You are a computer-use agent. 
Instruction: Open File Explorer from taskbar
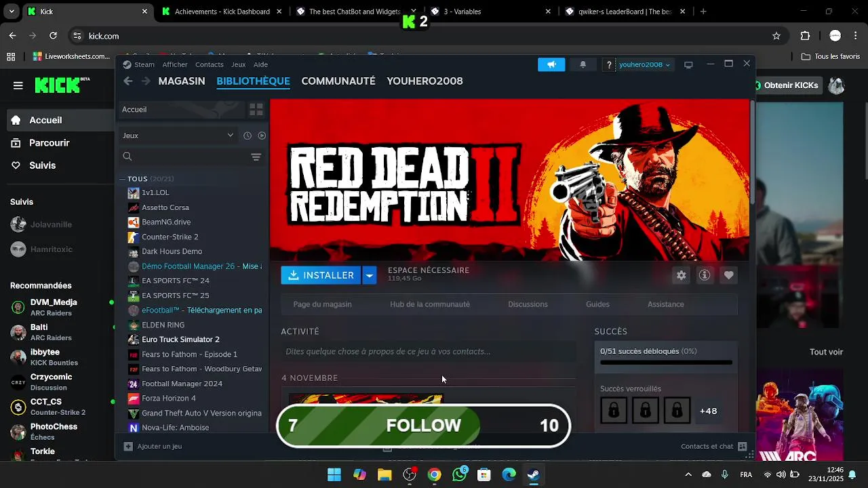[x=384, y=474]
